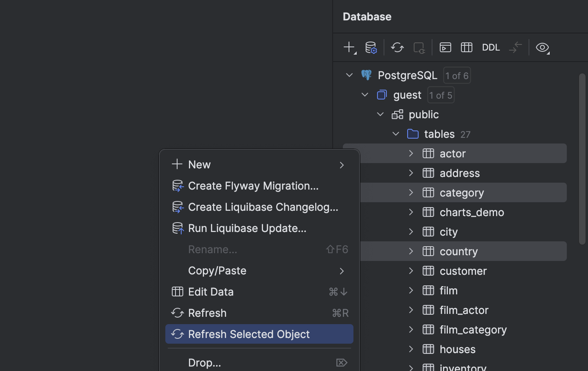This screenshot has height=371, width=588.
Task: Click the '1 of 6' counter badge
Action: click(x=456, y=75)
